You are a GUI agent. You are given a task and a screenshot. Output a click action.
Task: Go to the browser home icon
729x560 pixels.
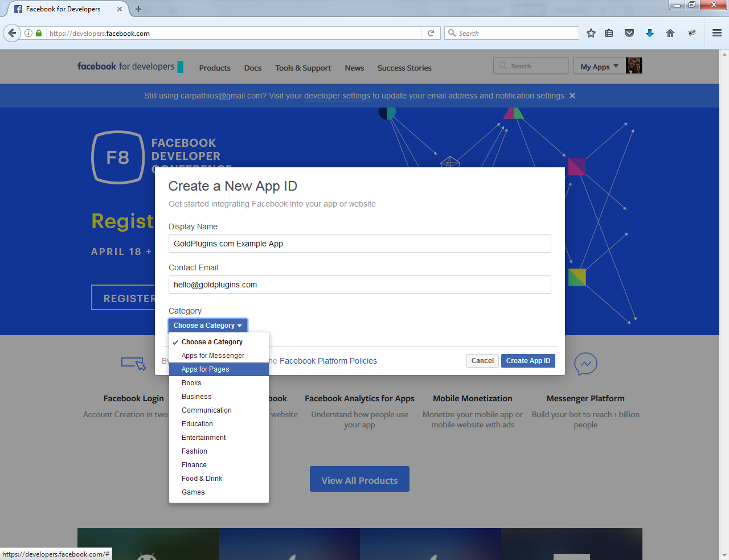[x=670, y=33]
